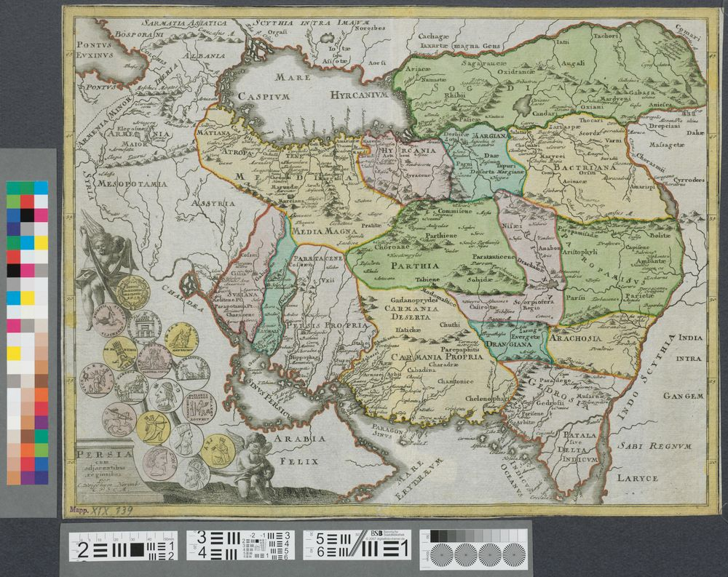
Task: Click the "SARMATIA ASIATICA" label
Action: (x=184, y=23)
